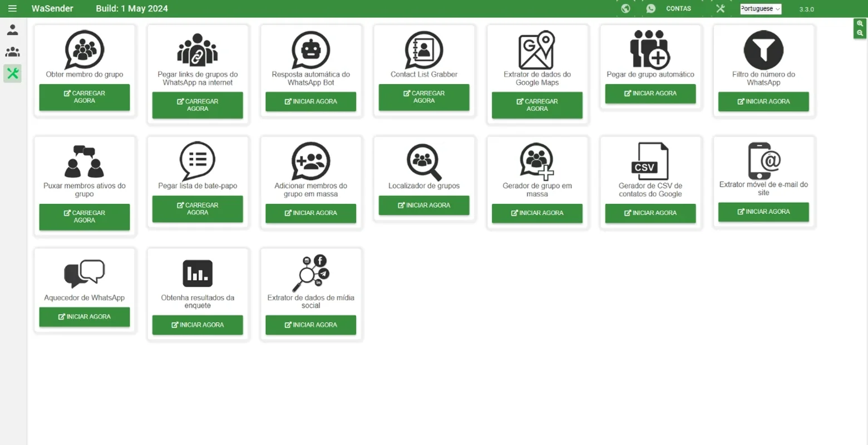The width and height of the screenshot is (868, 445).
Task: Click CARREGAR AGORA under Puxar membros ativos
Action: coord(85,217)
